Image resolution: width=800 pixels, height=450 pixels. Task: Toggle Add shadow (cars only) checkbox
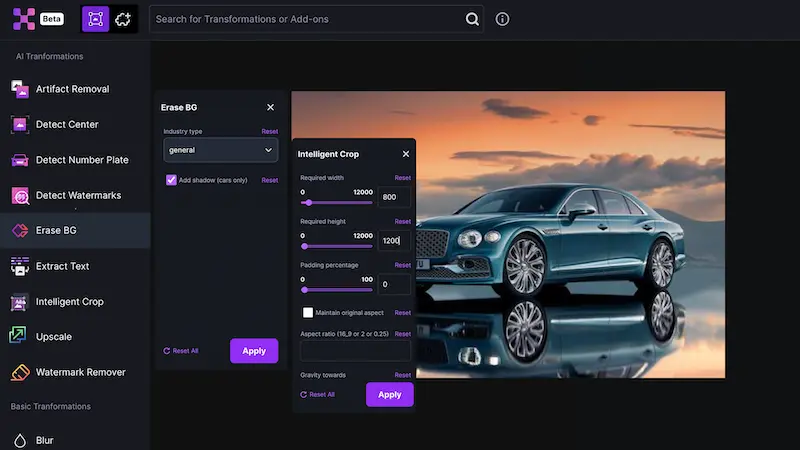pyautogui.click(x=171, y=180)
